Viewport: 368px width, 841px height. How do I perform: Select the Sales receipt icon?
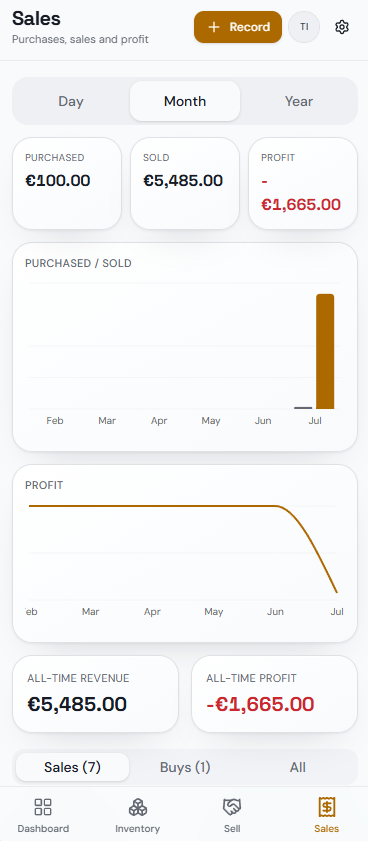pyautogui.click(x=327, y=807)
